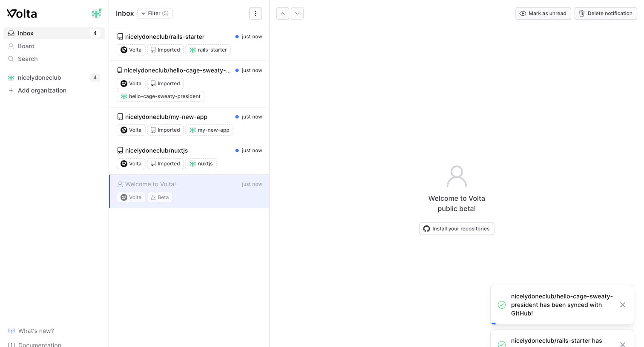
Task: Click the rails-starter repository tag
Action: tap(208, 50)
